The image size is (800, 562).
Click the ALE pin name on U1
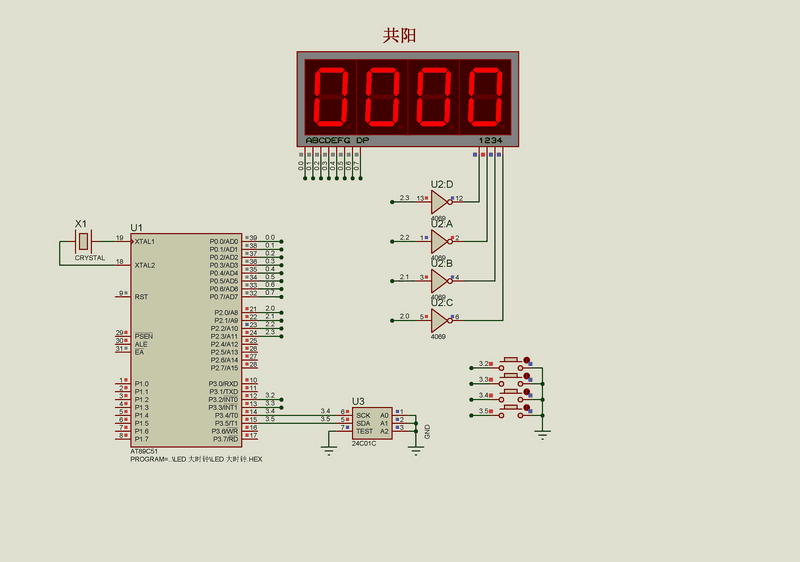[141, 345]
